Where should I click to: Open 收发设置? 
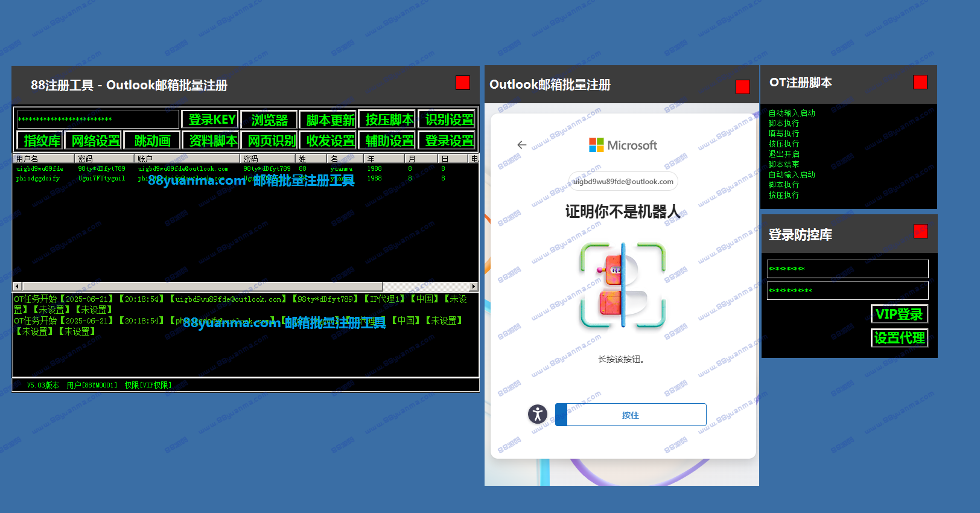click(x=329, y=141)
